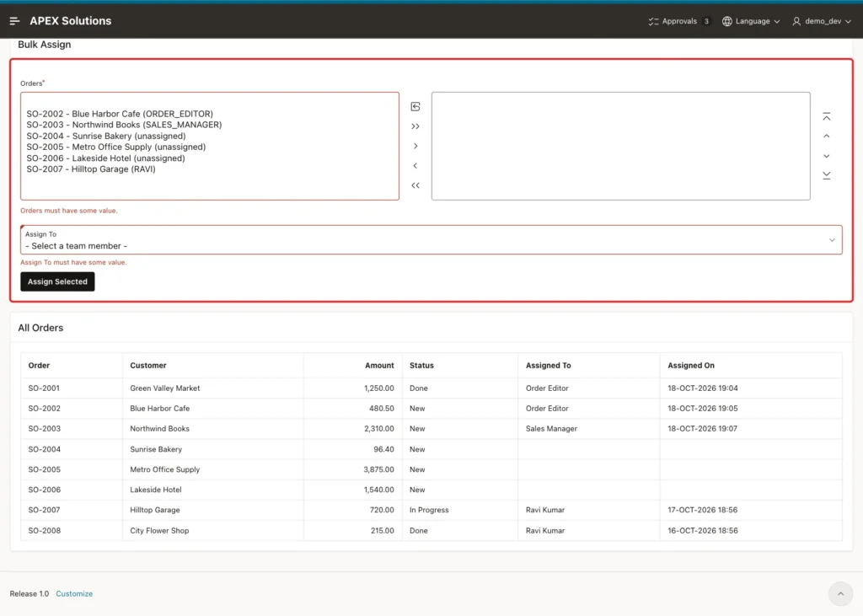Click the Move to Top arrow
Viewport: 863px width, 616px height.
827,116
